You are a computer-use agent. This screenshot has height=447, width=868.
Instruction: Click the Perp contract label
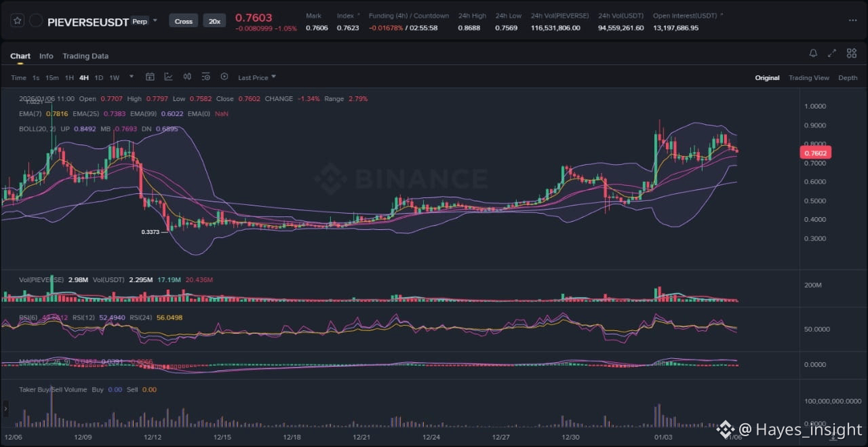140,21
